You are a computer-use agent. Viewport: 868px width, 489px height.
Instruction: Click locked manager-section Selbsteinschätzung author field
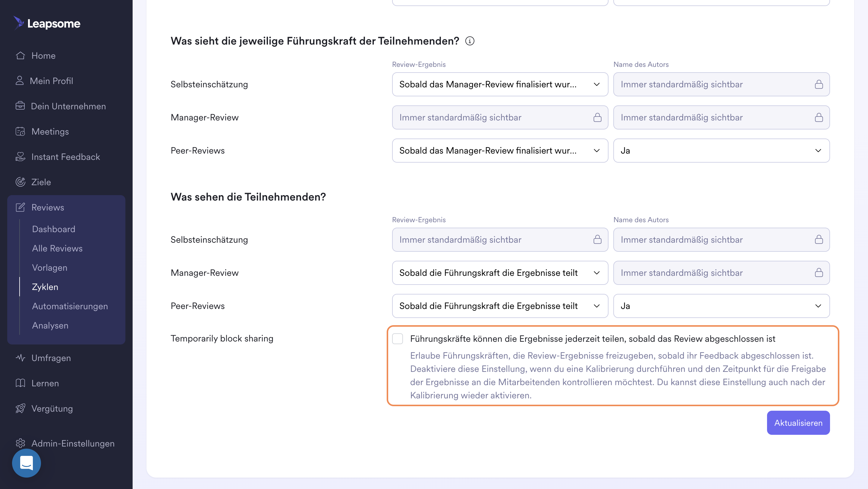click(x=722, y=84)
